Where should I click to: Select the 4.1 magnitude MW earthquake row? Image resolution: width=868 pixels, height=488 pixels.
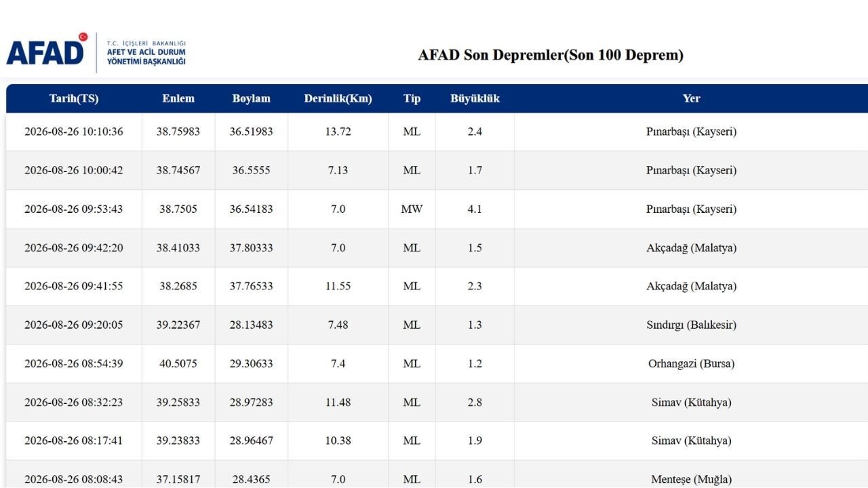point(437,209)
